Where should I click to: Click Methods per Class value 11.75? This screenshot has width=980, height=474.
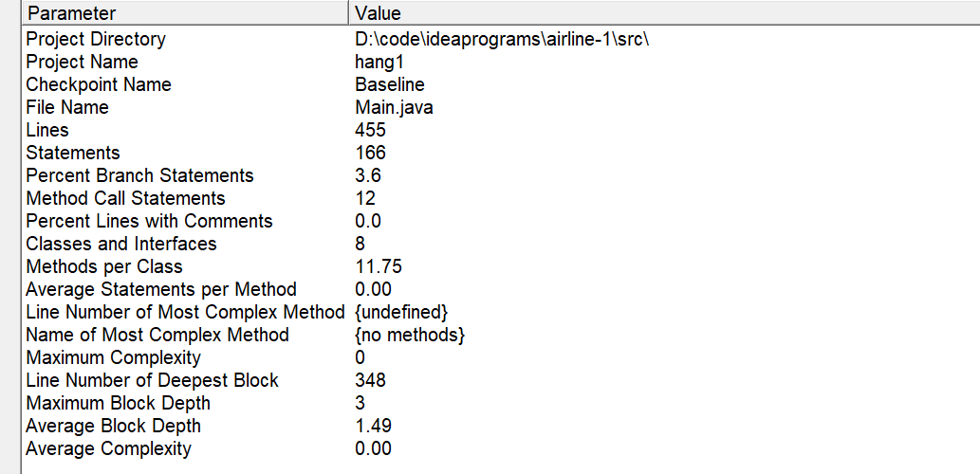point(379,266)
